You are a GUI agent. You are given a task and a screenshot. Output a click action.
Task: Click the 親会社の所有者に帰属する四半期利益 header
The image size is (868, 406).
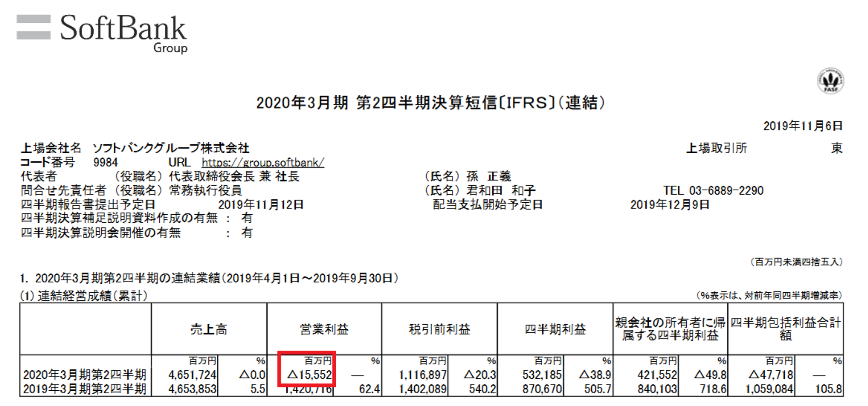pyautogui.click(x=670, y=329)
